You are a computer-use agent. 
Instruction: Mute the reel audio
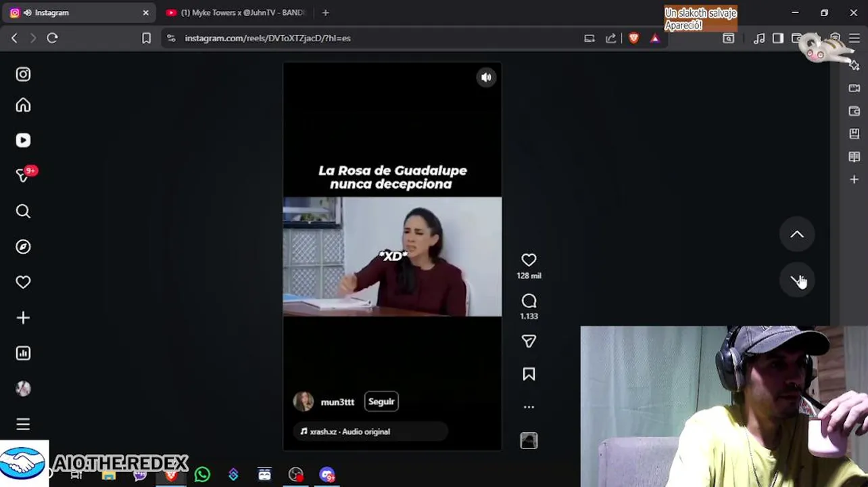click(x=486, y=78)
